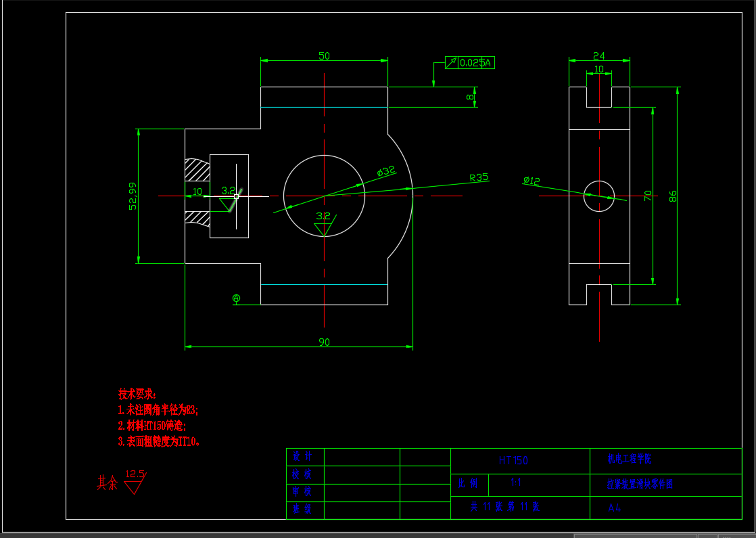
Task: Click the 52.99 vertical dimension text
Action: coord(133,196)
